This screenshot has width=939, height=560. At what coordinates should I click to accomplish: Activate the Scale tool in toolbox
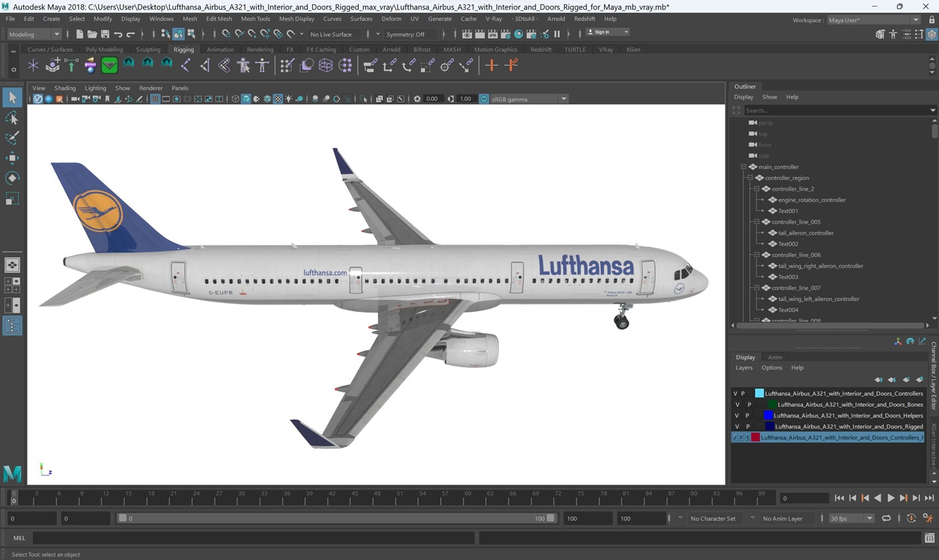[12, 199]
